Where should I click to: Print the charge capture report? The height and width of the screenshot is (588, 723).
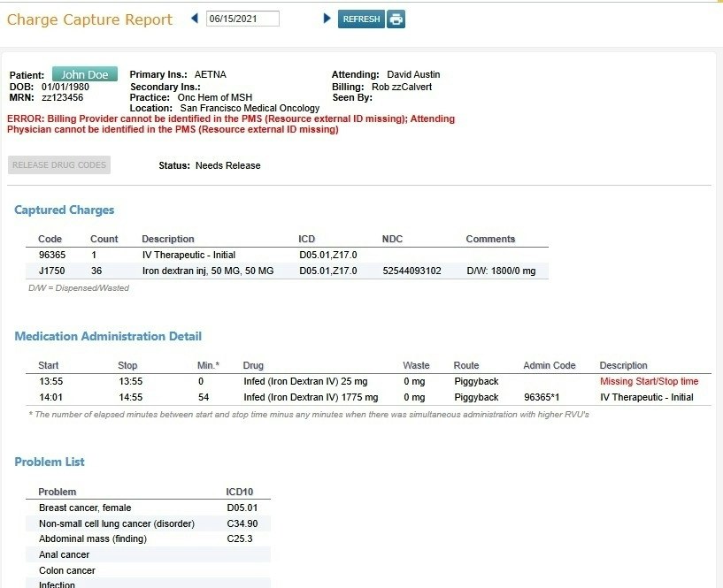(x=396, y=19)
